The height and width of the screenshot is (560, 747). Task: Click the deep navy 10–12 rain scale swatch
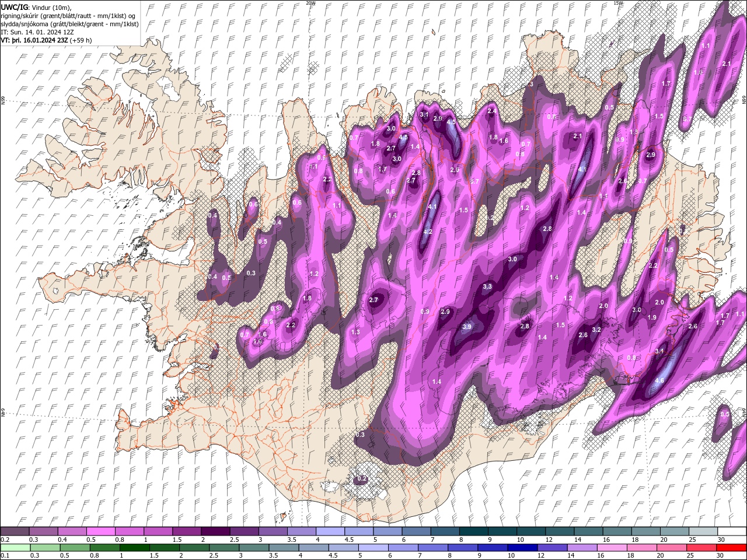pyautogui.click(x=522, y=548)
